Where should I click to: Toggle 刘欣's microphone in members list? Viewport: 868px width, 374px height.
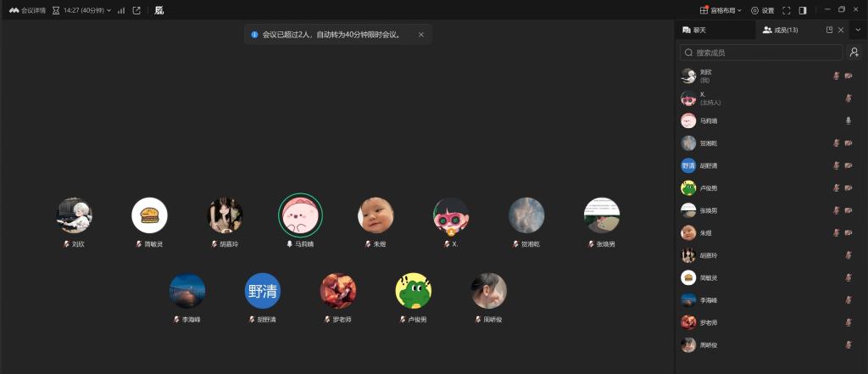click(x=836, y=75)
